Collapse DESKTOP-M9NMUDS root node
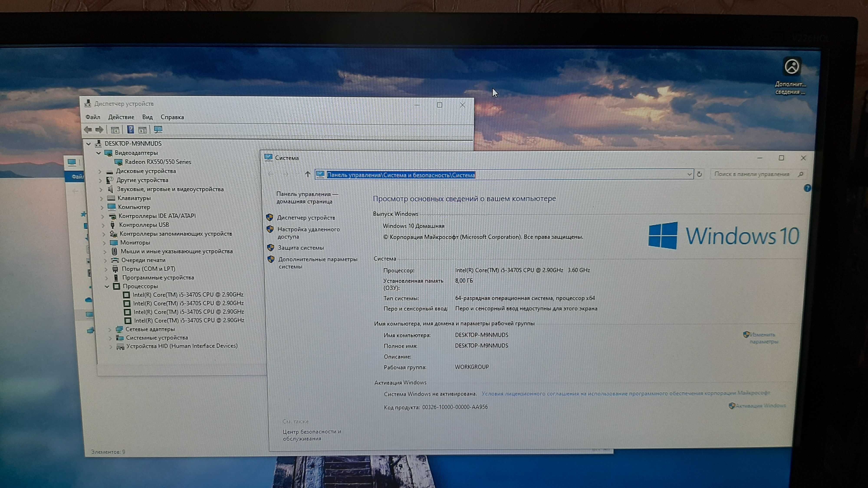 (89, 144)
